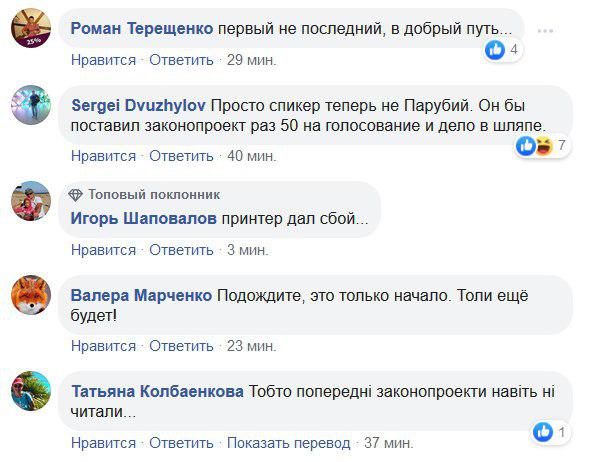The height and width of the screenshot is (462, 610).
Task: Open Роман Терещенко's profile name link
Action: [x=143, y=29]
